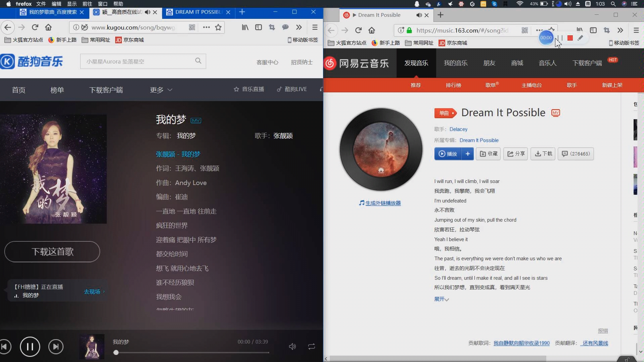This screenshot has height=362, width=644.
Task: Click NetEase MV icon beside song title
Action: tap(555, 113)
